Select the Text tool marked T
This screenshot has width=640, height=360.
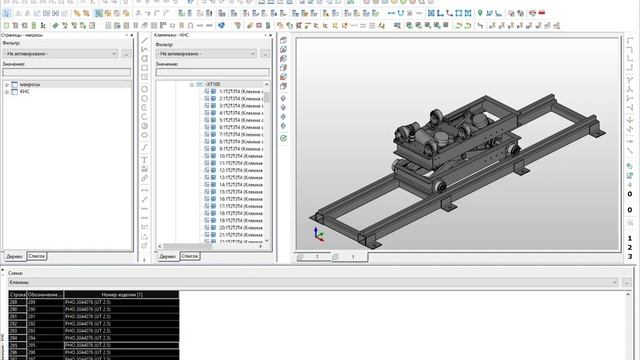tap(144, 160)
